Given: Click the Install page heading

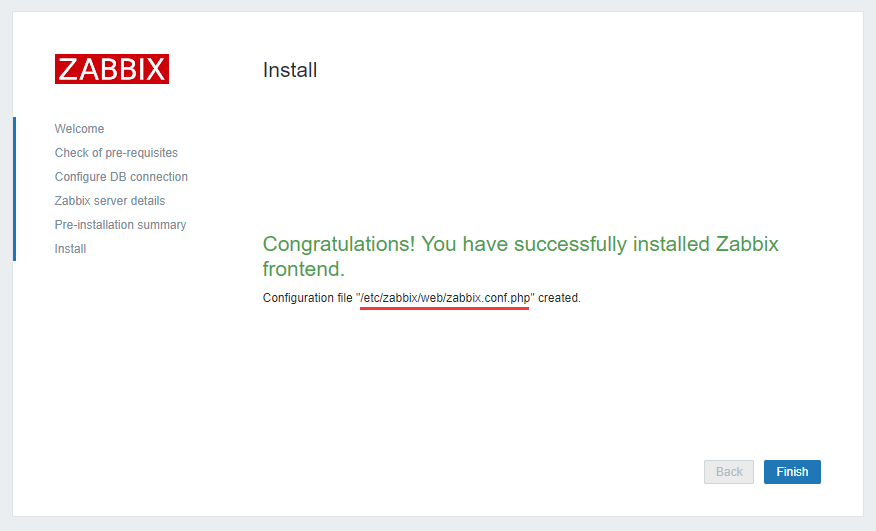Looking at the screenshot, I should click(290, 70).
